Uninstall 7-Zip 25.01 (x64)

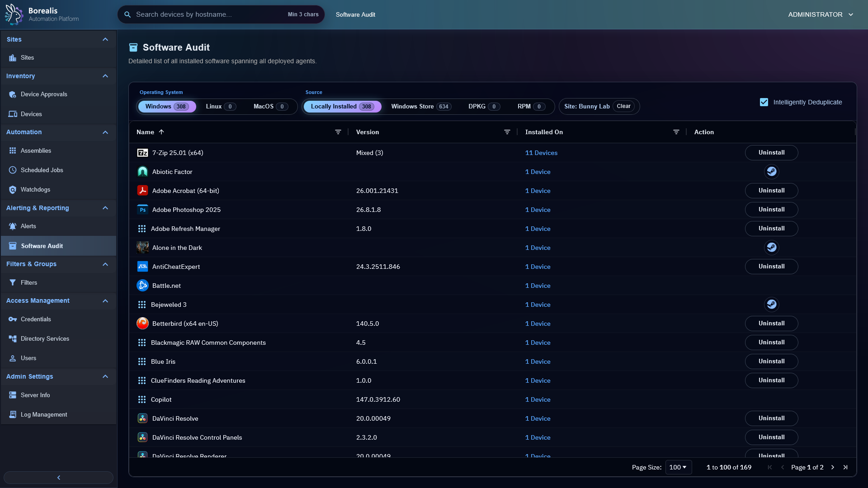coord(771,153)
